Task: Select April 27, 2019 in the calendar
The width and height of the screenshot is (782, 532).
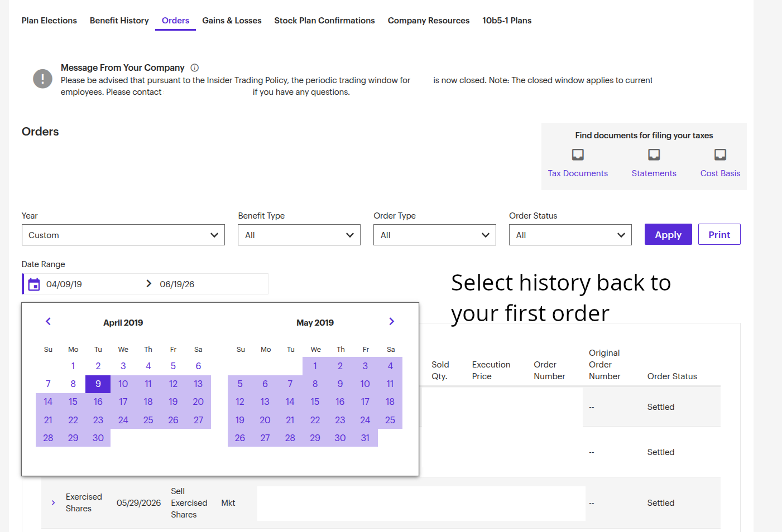Action: pyautogui.click(x=198, y=420)
